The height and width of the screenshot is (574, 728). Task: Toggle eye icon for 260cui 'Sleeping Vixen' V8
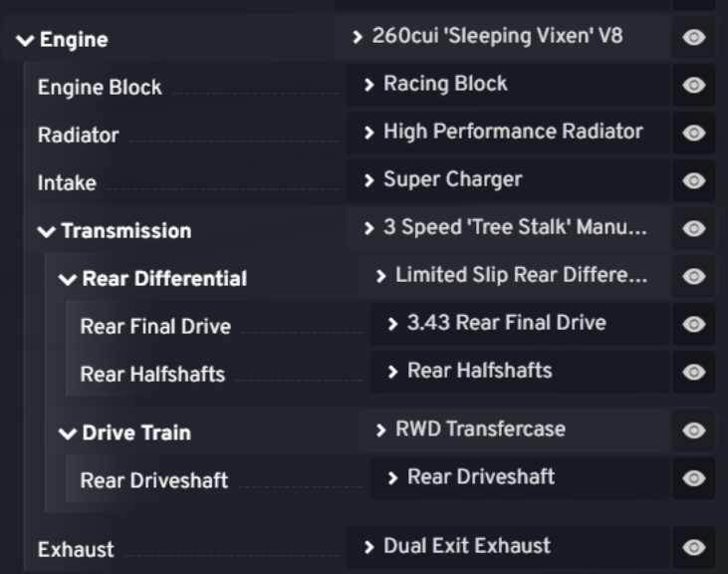(694, 38)
